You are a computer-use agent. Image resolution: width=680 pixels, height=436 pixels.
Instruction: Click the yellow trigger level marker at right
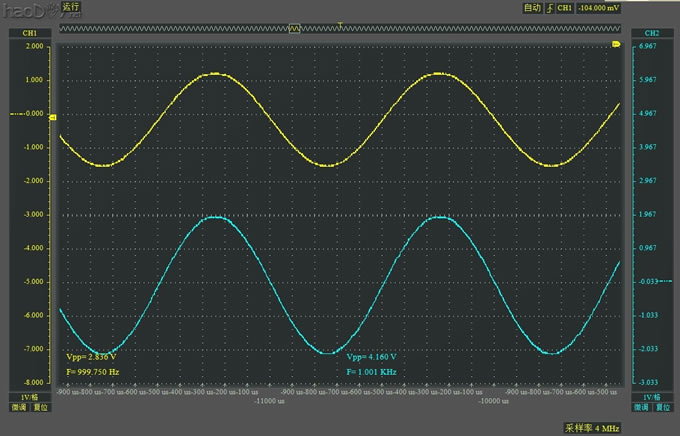click(616, 44)
